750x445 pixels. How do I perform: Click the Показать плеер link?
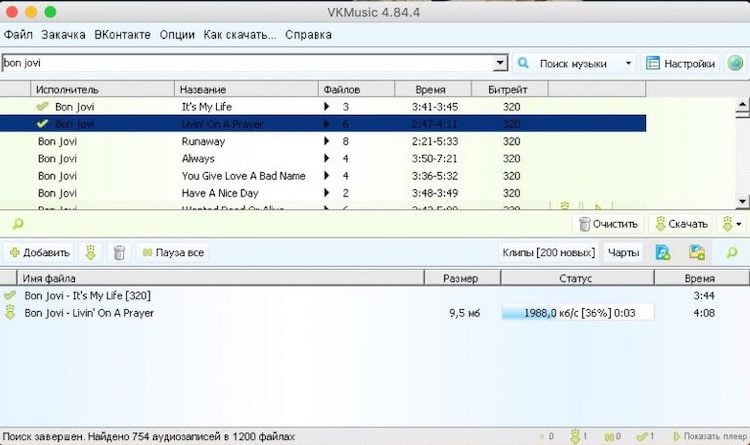coord(710,436)
